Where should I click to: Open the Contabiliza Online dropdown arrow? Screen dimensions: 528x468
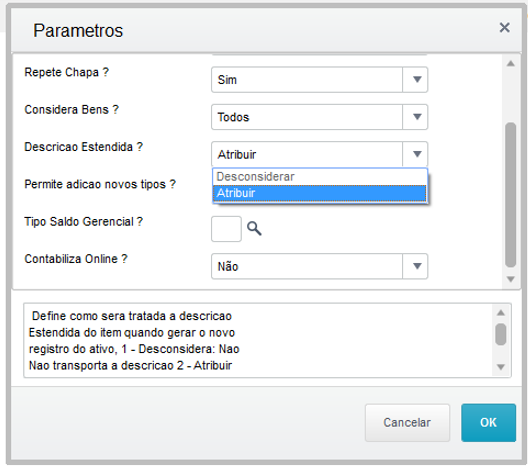coord(417,266)
